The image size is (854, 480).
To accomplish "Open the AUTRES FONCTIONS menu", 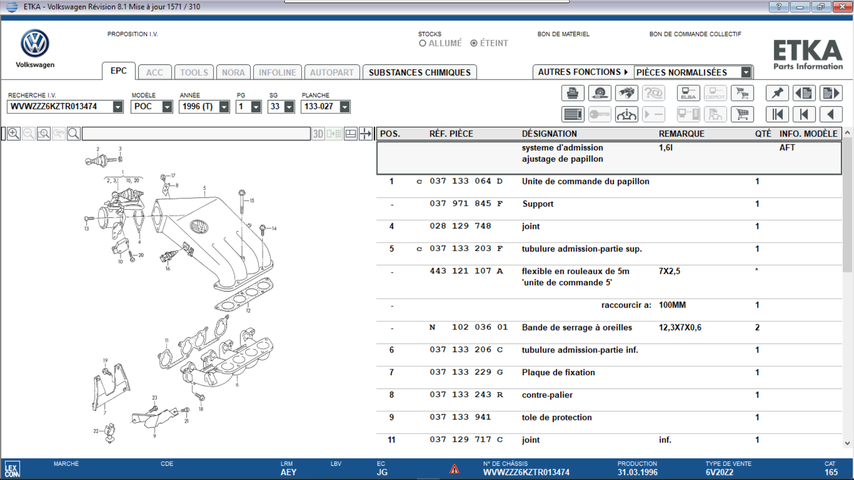I will click(x=582, y=72).
